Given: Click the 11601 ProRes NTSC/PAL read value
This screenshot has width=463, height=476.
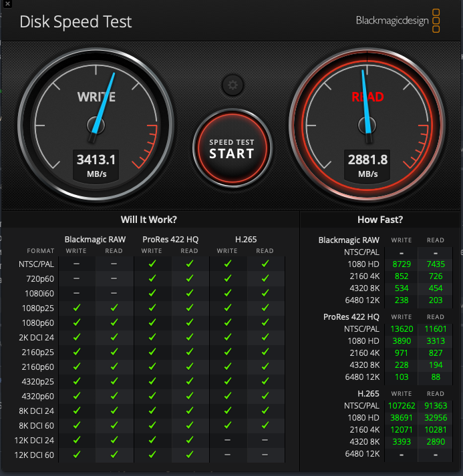Looking at the screenshot, I should click(436, 328).
